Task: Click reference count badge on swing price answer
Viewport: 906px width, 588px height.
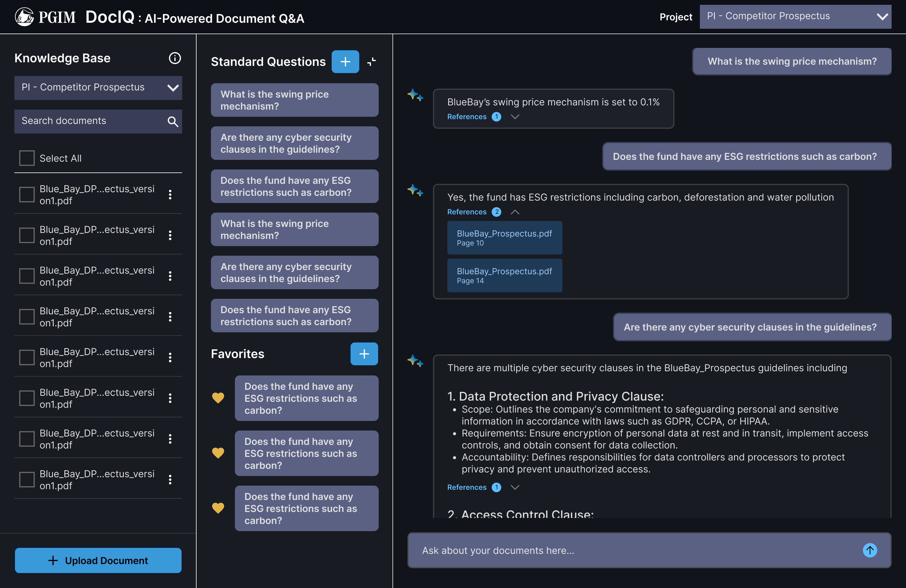Action: click(496, 117)
